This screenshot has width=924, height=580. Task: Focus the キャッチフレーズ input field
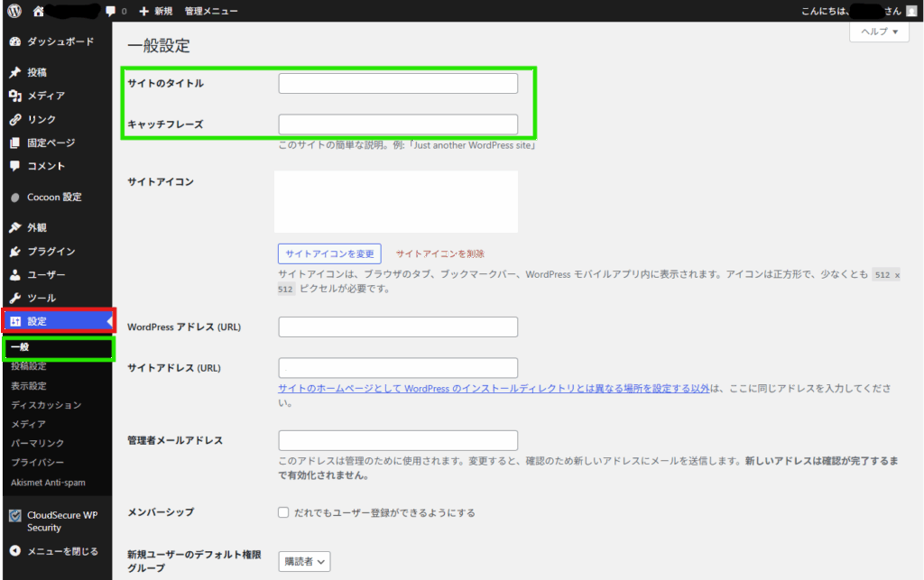398,124
